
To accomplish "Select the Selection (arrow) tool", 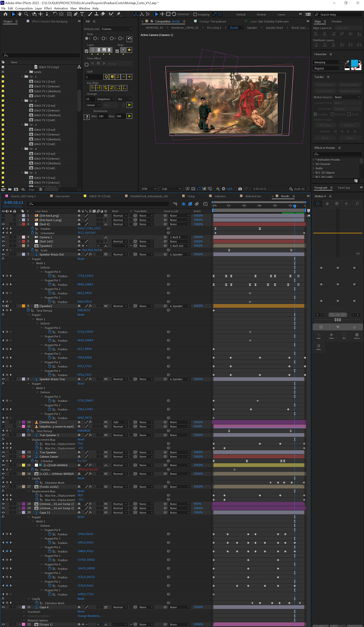I will coord(13,14).
